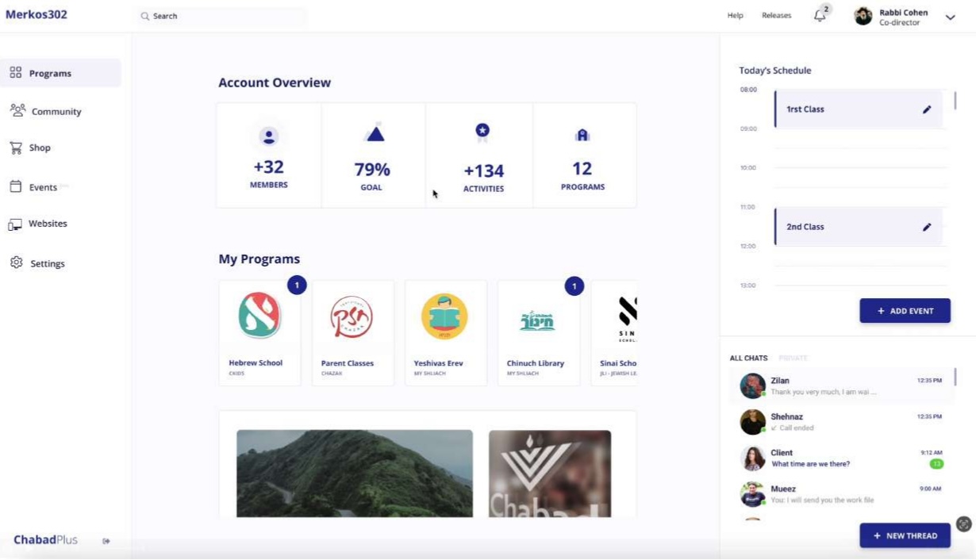
Task: Click the ChabadPlus logo
Action: click(x=45, y=539)
